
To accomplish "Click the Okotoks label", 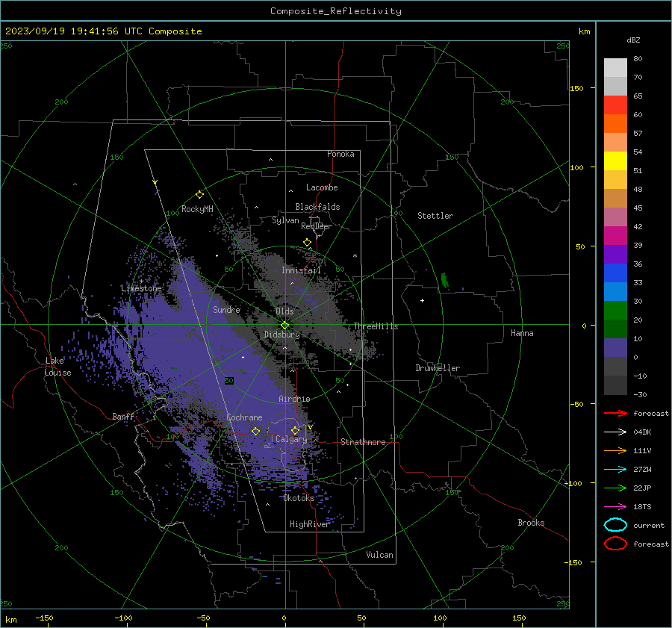I will click(299, 498).
